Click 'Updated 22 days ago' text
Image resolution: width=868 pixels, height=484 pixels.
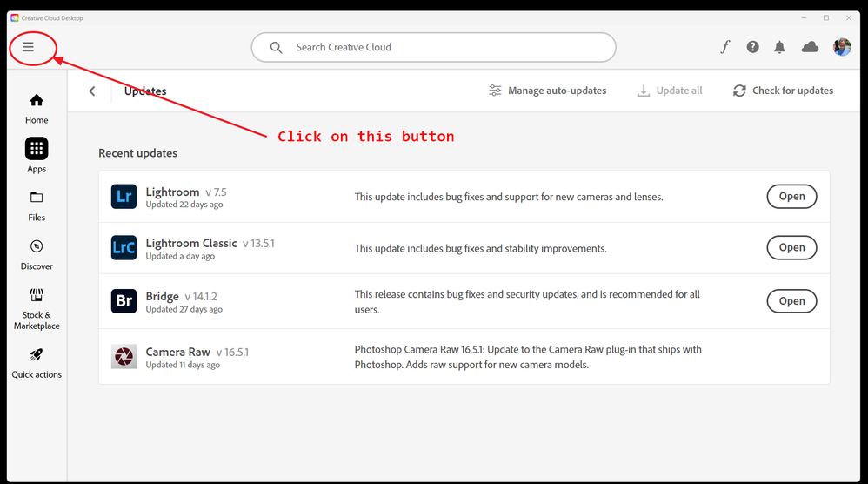point(184,205)
